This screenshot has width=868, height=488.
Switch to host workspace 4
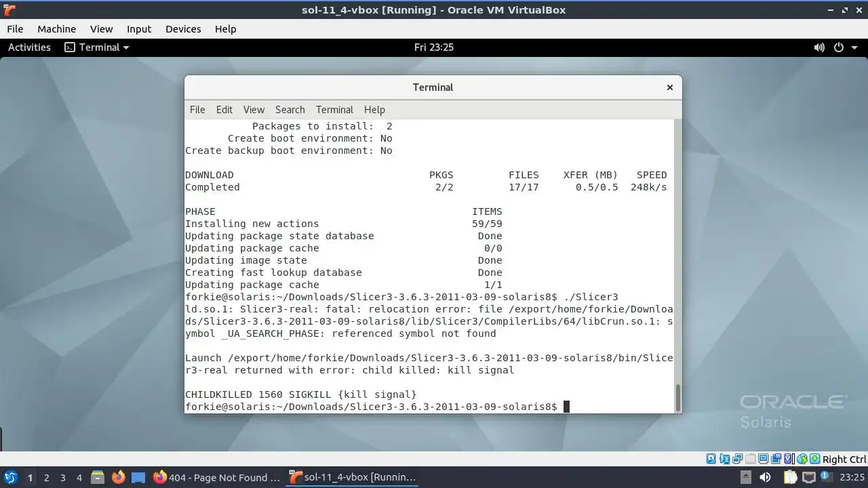79,478
